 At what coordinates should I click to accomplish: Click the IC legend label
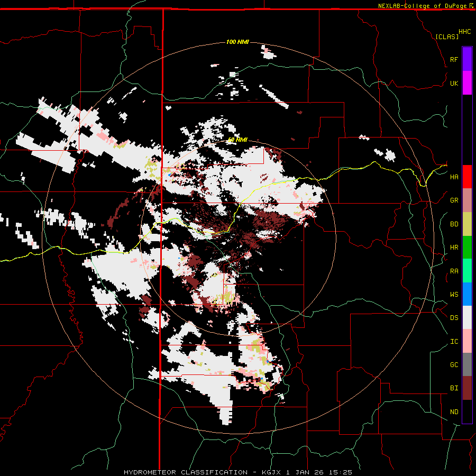pyautogui.click(x=454, y=342)
